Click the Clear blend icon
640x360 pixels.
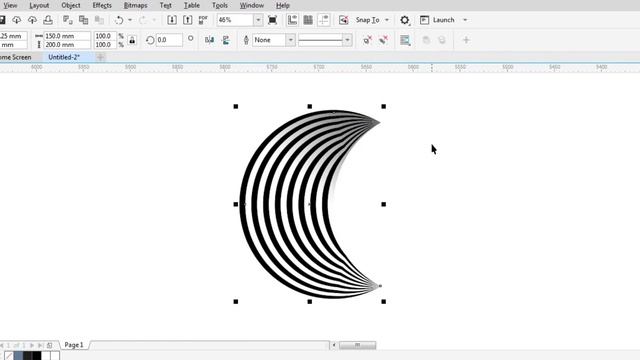[x=367, y=40]
